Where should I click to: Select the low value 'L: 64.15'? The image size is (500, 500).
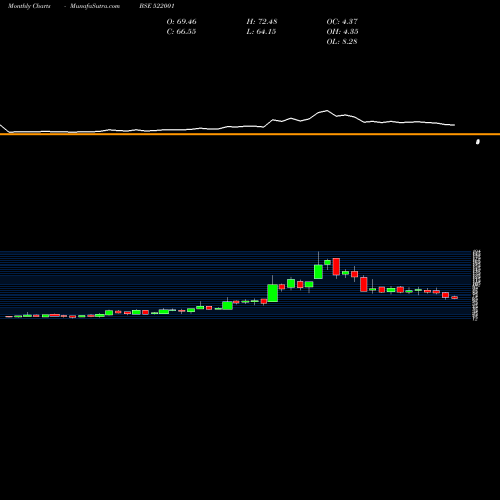point(261,32)
